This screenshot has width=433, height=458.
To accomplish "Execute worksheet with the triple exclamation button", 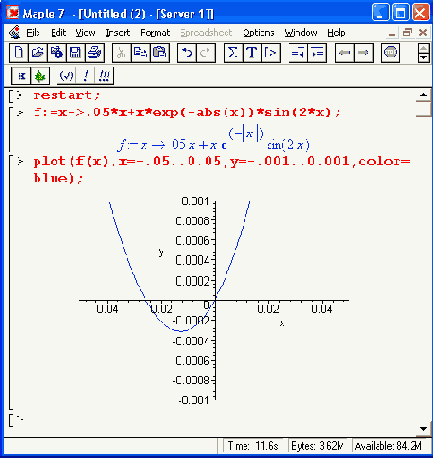I will [104, 76].
